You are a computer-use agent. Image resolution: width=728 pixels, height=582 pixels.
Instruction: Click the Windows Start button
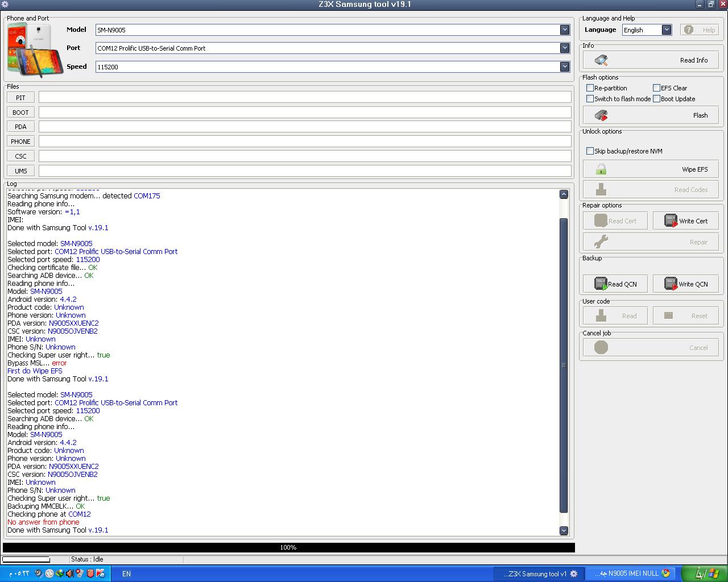704,573
